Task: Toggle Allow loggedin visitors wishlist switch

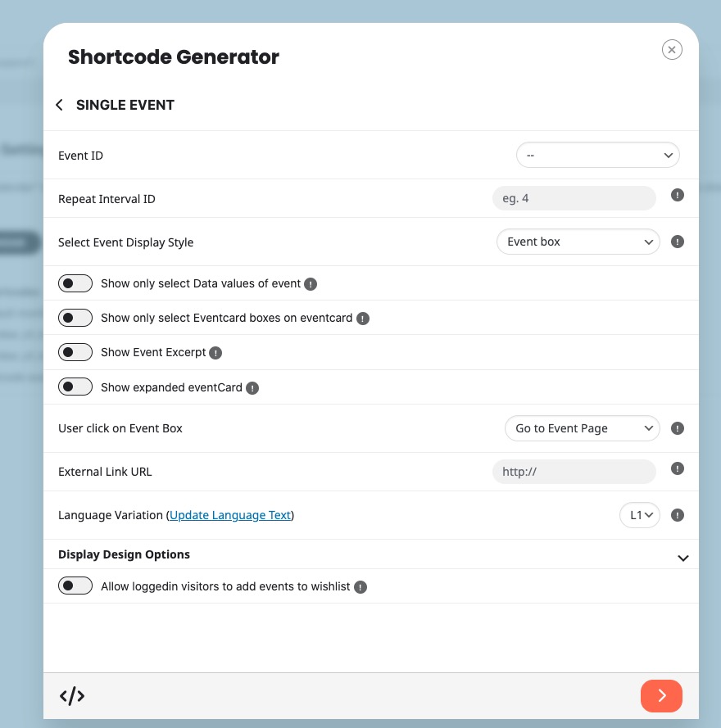Action: pyautogui.click(x=75, y=586)
